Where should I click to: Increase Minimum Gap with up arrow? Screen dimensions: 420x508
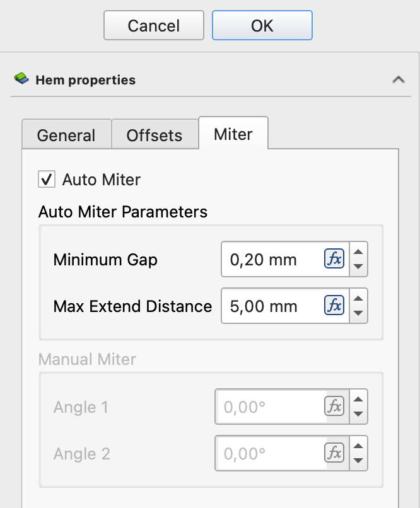tap(358, 253)
